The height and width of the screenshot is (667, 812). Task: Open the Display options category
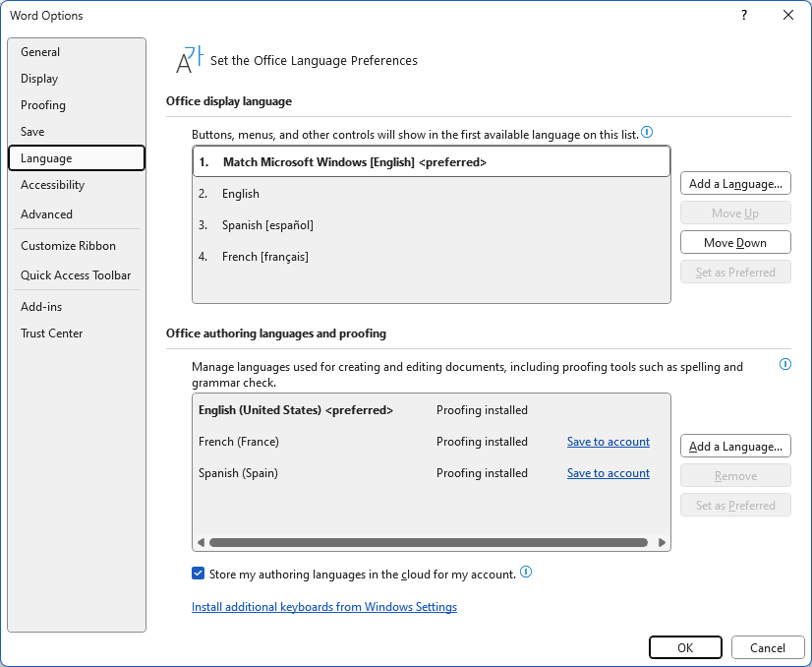pos(77,79)
